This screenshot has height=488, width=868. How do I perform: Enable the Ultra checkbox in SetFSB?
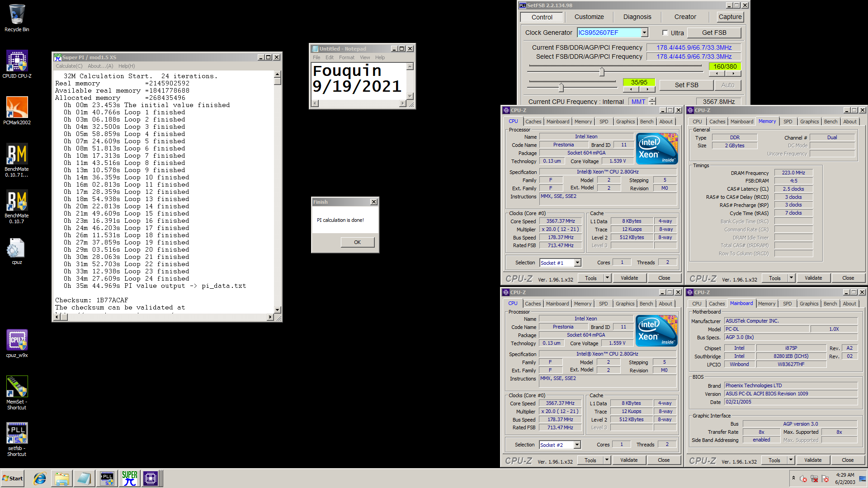[x=665, y=33]
